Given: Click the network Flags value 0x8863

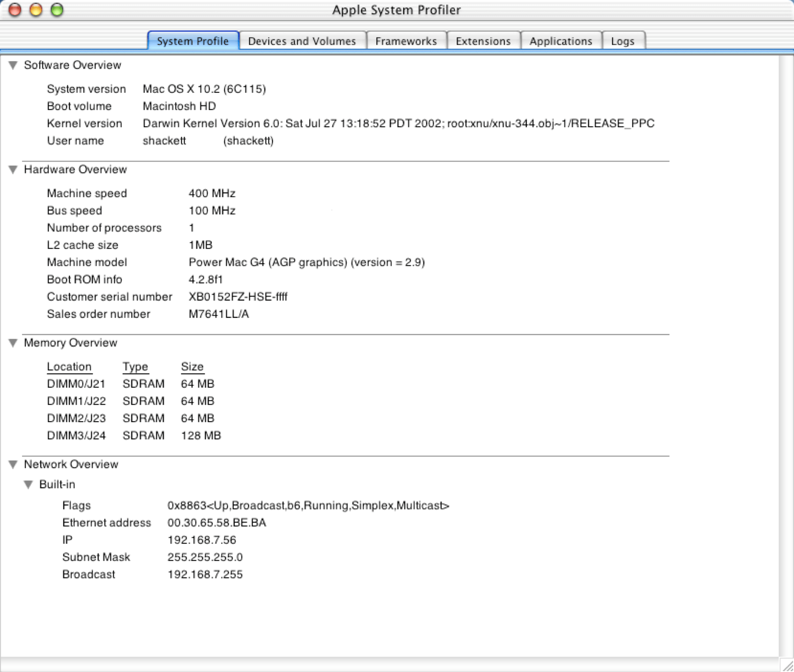Looking at the screenshot, I should coord(308,505).
